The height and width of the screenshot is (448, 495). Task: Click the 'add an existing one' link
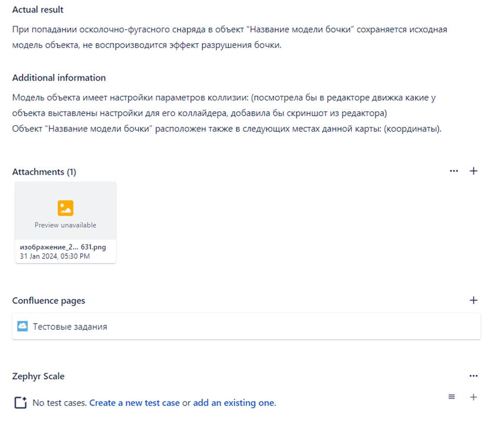click(x=233, y=403)
